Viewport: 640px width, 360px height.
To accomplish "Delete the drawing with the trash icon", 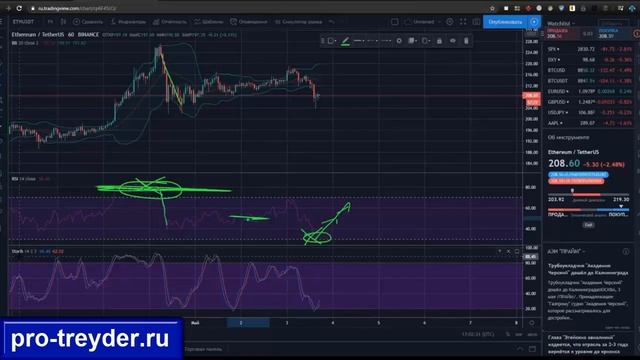I will click(x=466, y=41).
